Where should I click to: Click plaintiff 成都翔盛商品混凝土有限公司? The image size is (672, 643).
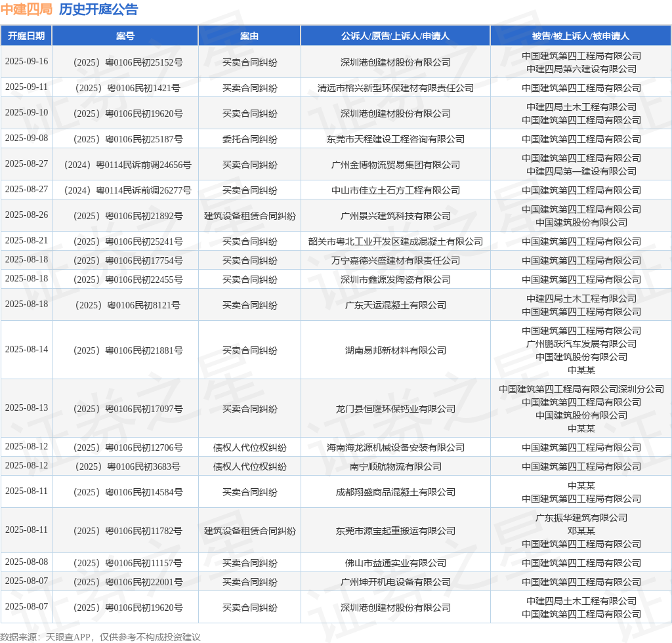(396, 492)
